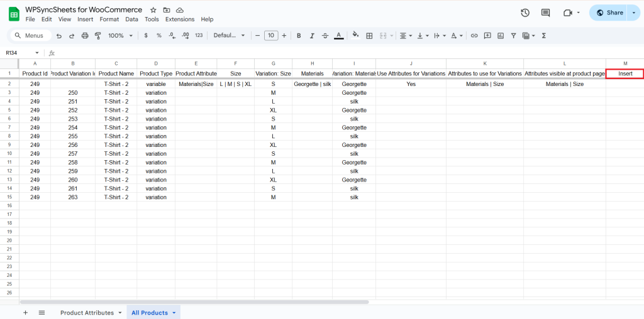Click the Google Sheets home logo
The width and height of the screenshot is (644, 319).
[14, 14]
